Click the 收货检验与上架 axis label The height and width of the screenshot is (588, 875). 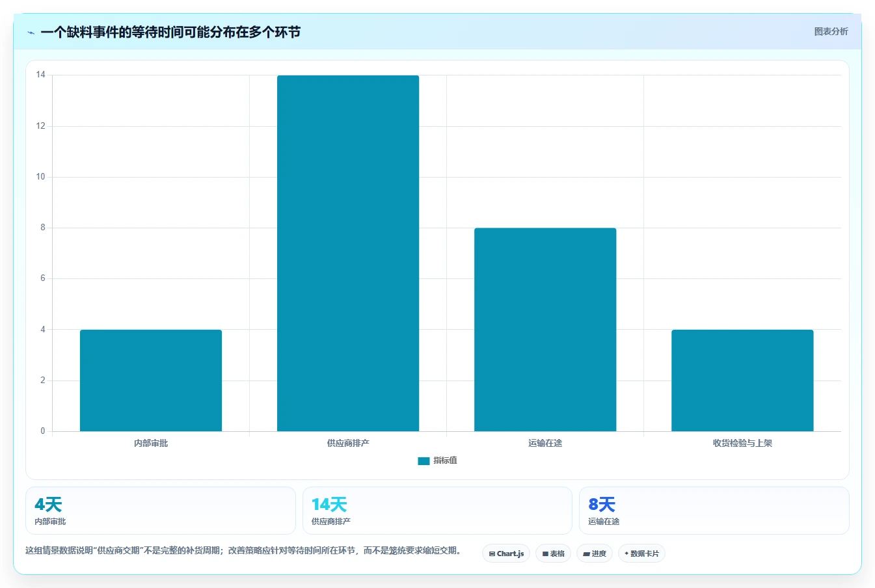742,443
